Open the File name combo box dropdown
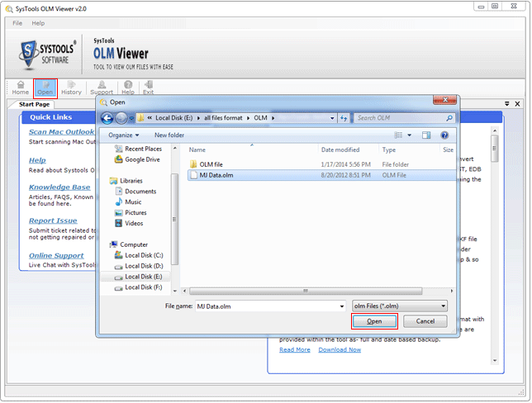This screenshot has width=532, height=403. pyautogui.click(x=342, y=306)
